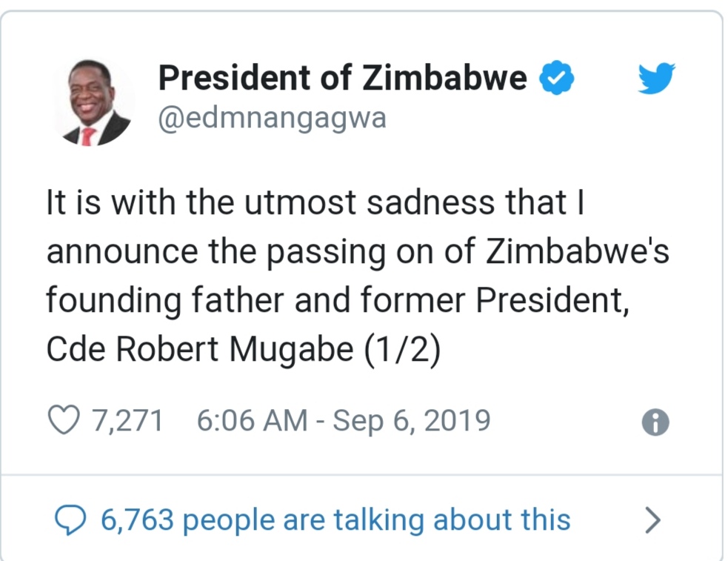The image size is (728, 561).
Task: Expand the conversation with the right chevron
Action: tap(652, 520)
